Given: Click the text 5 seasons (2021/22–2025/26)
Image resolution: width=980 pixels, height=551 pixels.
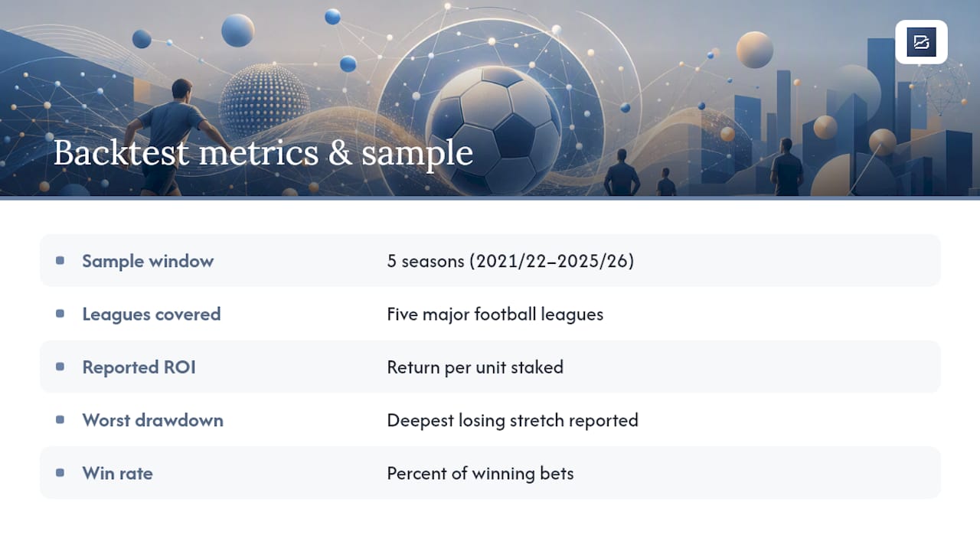Looking at the screenshot, I should click(511, 261).
